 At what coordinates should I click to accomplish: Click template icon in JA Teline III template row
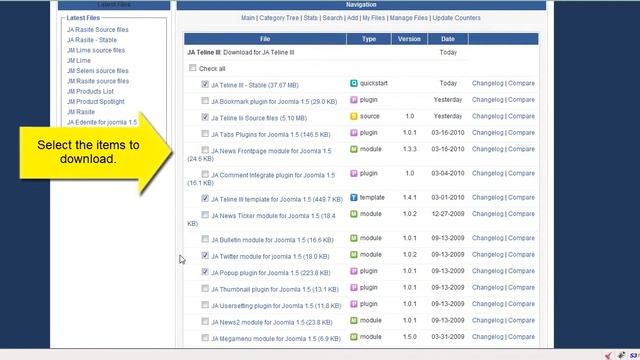pos(354,198)
